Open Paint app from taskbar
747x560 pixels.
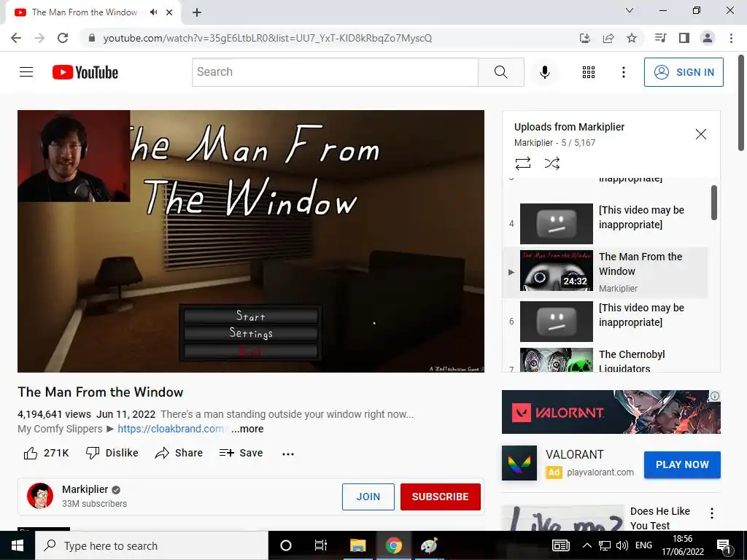click(429, 545)
